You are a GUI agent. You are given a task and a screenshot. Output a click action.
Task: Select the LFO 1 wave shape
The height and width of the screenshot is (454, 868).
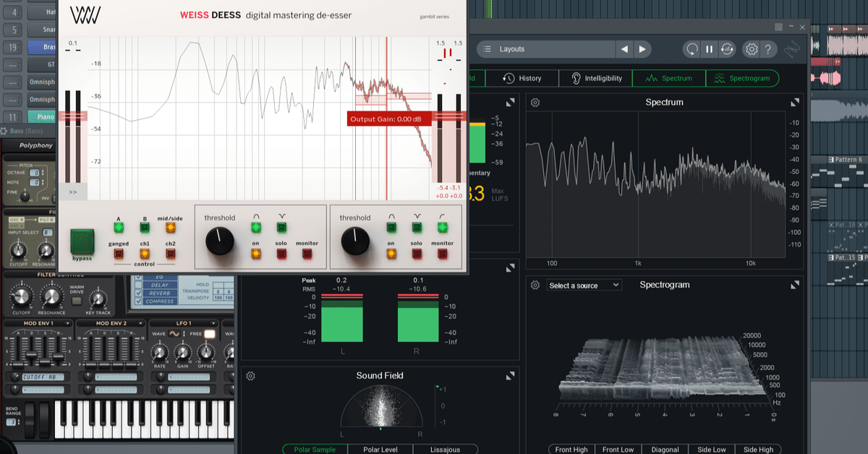[174, 333]
